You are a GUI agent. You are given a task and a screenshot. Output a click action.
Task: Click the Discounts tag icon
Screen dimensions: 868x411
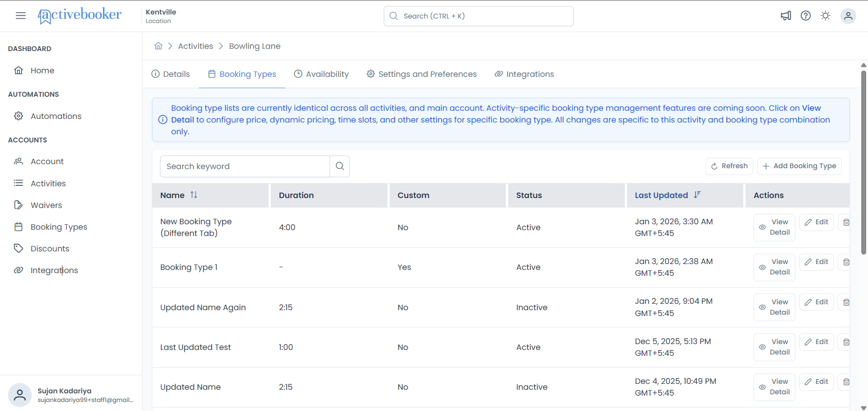point(19,249)
